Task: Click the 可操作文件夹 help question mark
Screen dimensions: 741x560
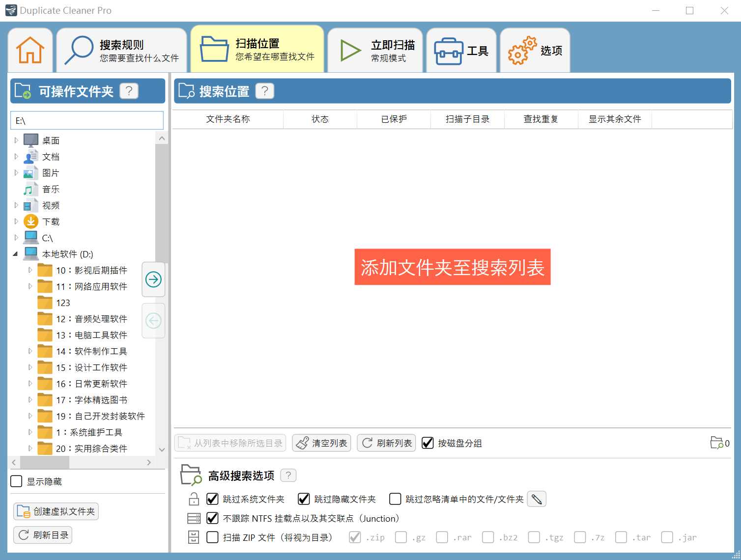Action: [x=129, y=91]
